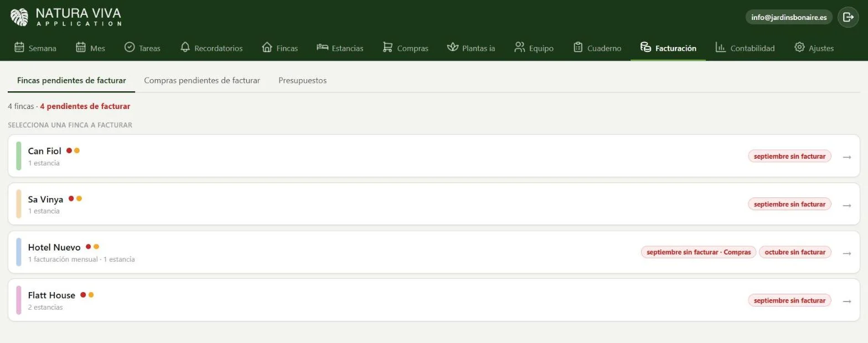Screen dimensions: 868x343
Task: Switch to the Presupuestos tab
Action: click(302, 80)
